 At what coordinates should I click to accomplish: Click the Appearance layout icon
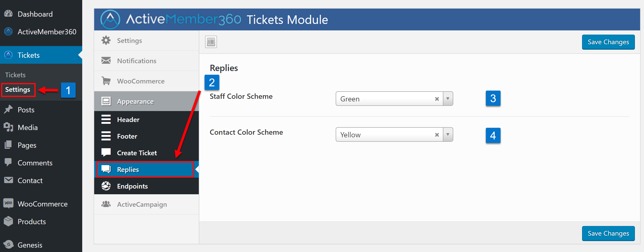106,101
